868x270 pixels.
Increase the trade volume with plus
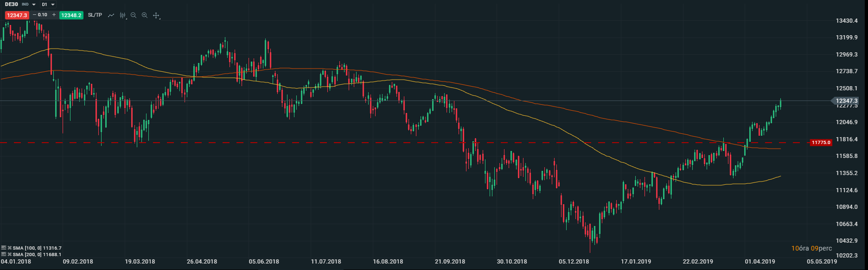[54, 15]
